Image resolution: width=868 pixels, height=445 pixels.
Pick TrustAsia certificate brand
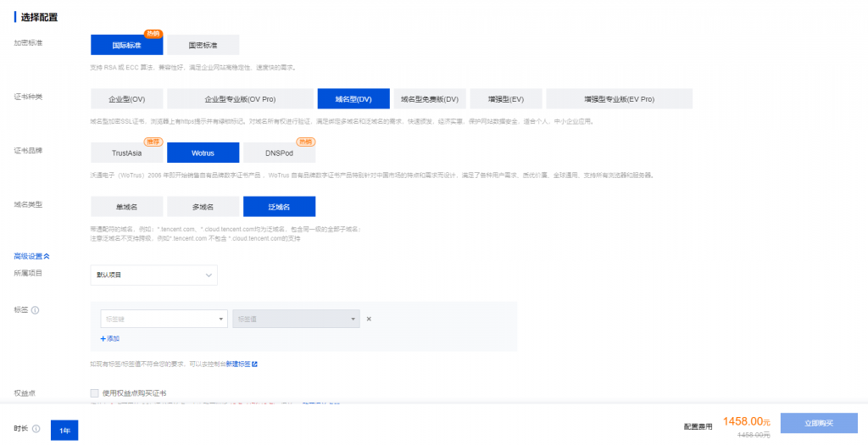click(127, 153)
